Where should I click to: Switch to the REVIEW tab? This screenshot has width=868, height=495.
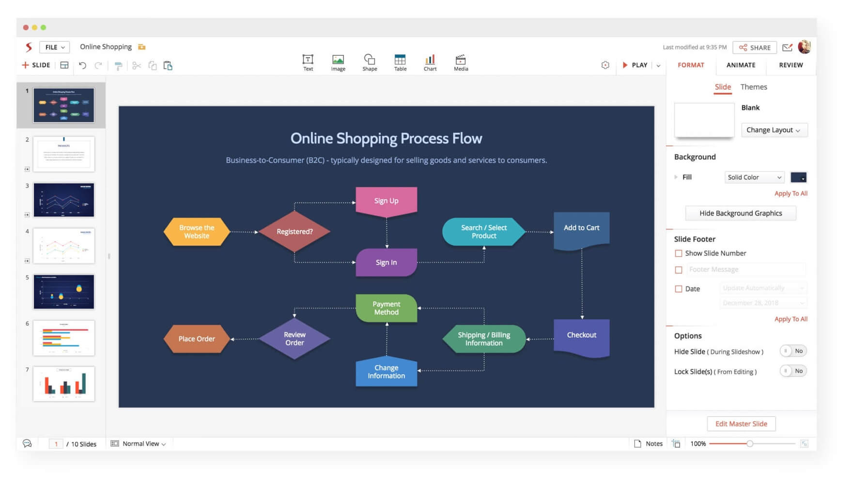pos(790,65)
